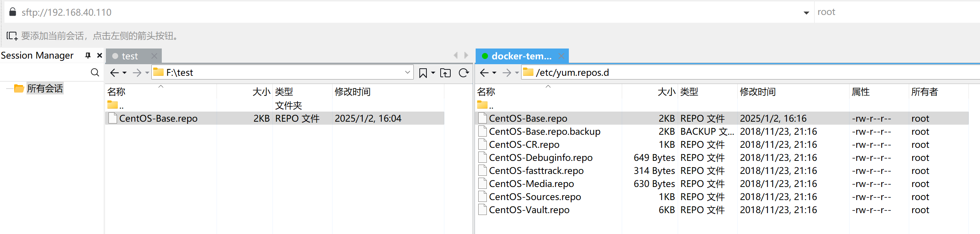The width and height of the screenshot is (980, 234).
Task: Click file icon of CentOS-Vault.repo
Action: coord(482,209)
